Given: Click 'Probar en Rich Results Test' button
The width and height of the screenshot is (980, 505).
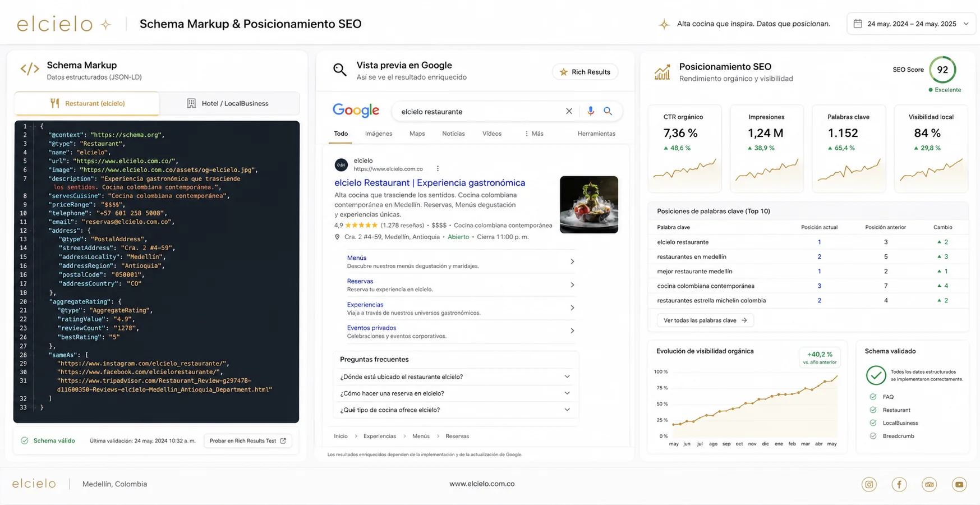Looking at the screenshot, I should point(248,440).
